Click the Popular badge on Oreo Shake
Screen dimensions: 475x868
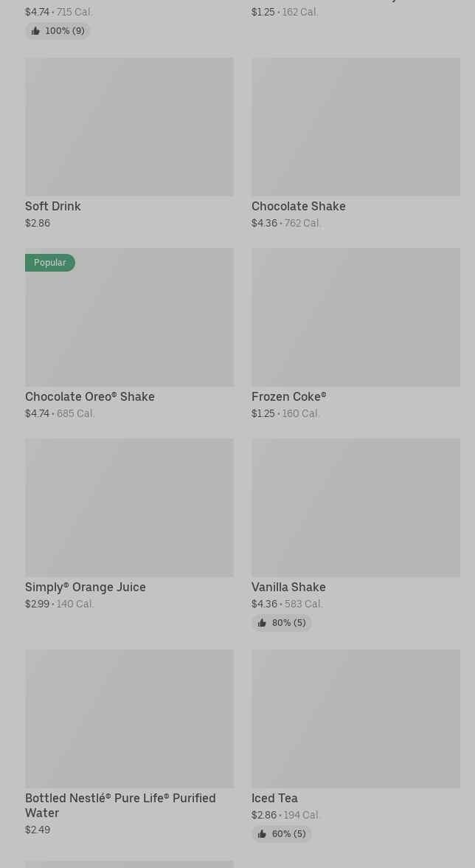pos(50,263)
